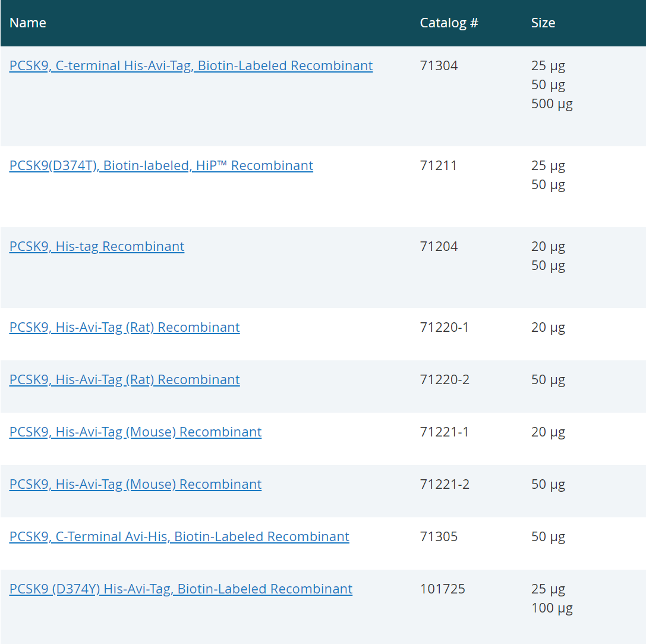
Task: Open the Rat Recombinant link for catalog 71220-1
Action: coord(124,327)
